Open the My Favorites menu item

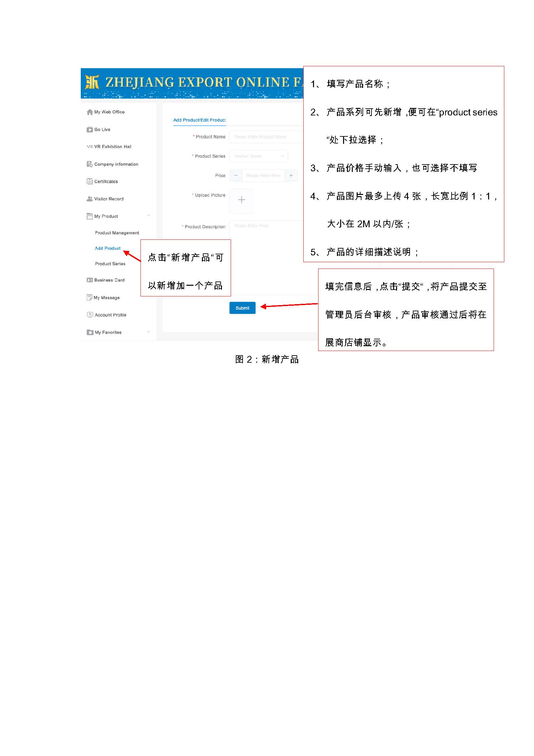(x=108, y=332)
